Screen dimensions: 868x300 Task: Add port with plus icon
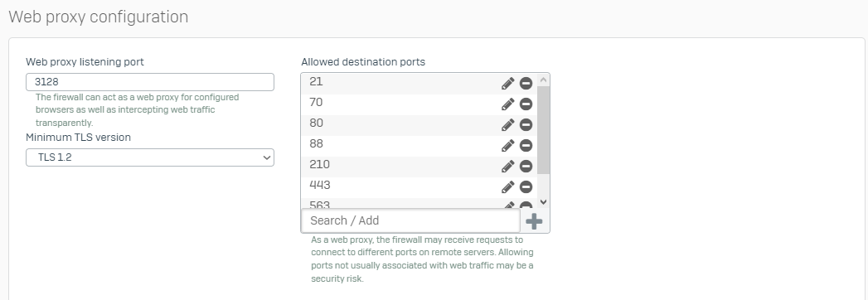tap(534, 221)
